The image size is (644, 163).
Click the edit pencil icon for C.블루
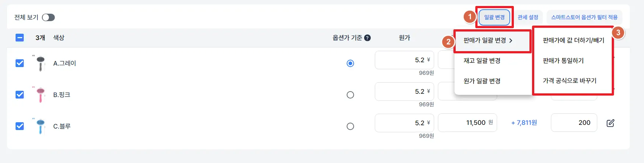[x=610, y=123]
